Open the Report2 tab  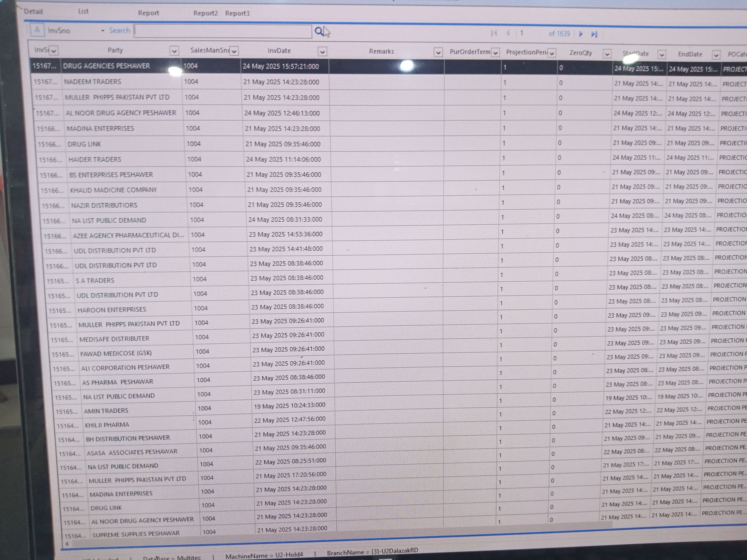pyautogui.click(x=205, y=13)
